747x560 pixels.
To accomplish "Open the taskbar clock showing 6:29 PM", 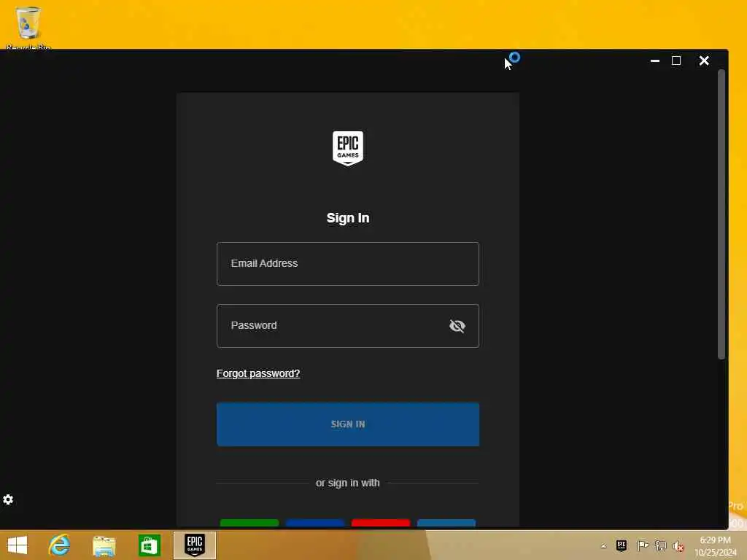I will 715,546.
